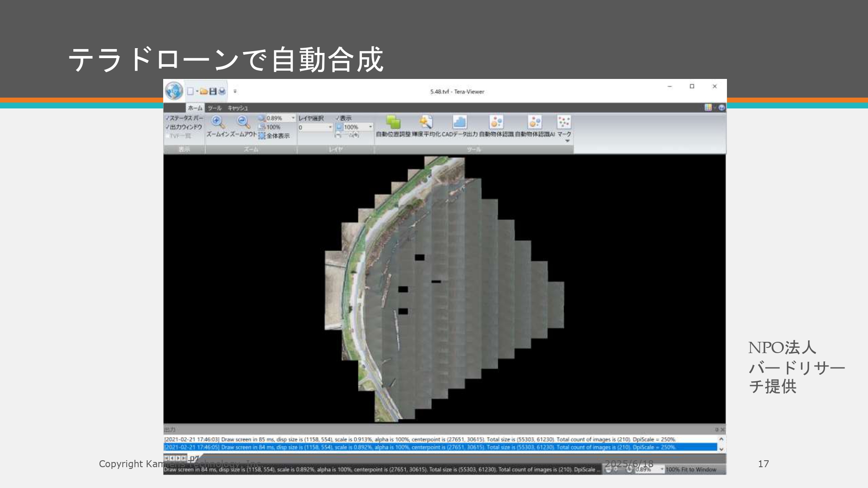Open the CAD data output (CADデータ出力) tool
This screenshot has height=488, width=868.
(460, 123)
